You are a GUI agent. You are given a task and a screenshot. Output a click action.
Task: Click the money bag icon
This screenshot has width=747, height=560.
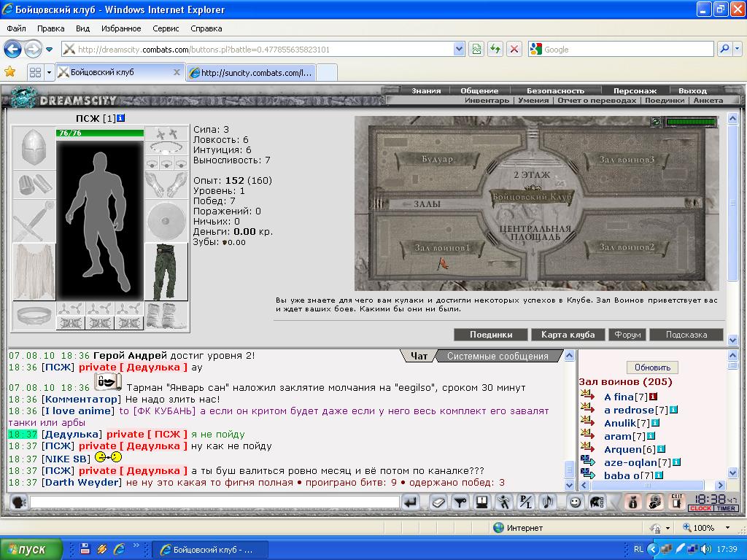633,502
